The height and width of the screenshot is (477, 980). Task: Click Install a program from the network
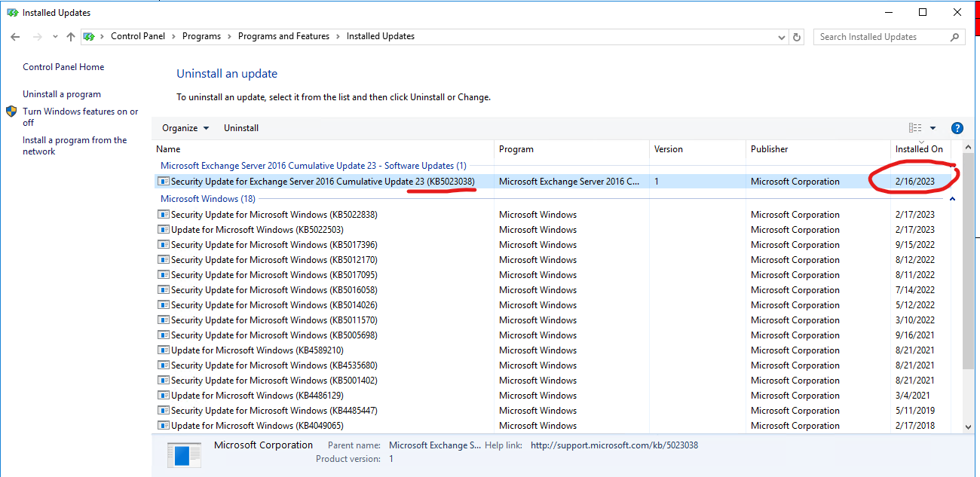point(75,145)
